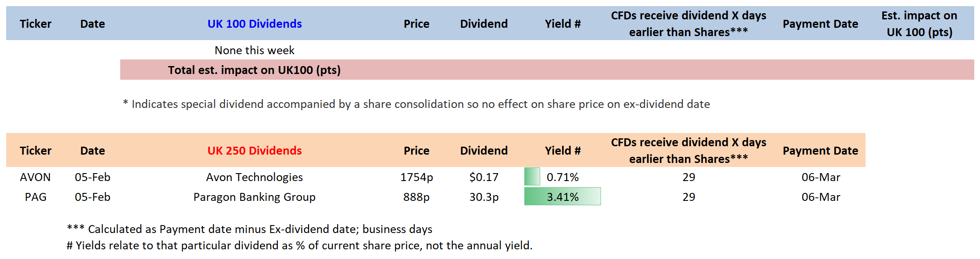The width and height of the screenshot is (980, 259).
Task: Select the $0.17 dividend cell
Action: (x=484, y=177)
